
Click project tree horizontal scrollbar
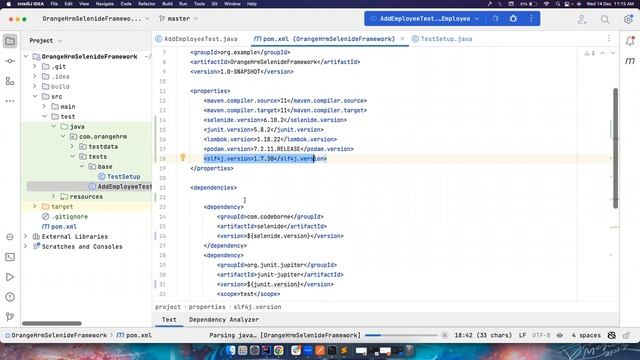[51, 323]
